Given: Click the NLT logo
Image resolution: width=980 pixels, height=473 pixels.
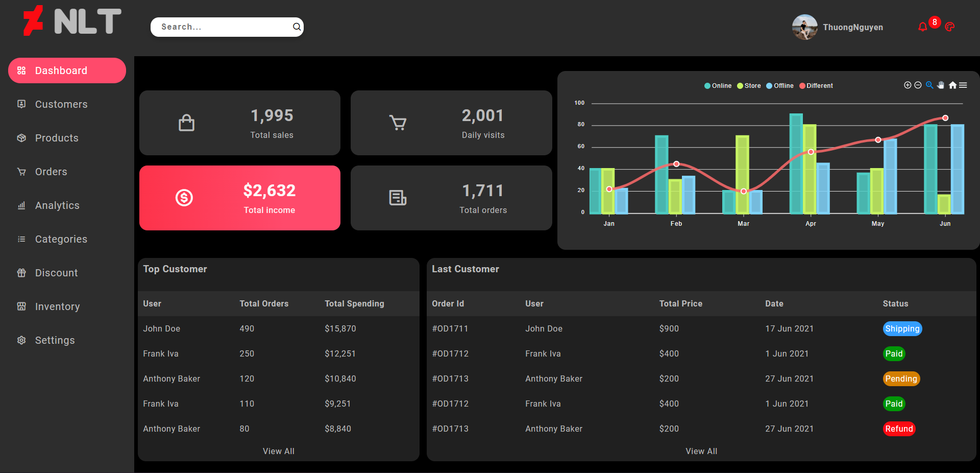Looking at the screenshot, I should point(71,21).
